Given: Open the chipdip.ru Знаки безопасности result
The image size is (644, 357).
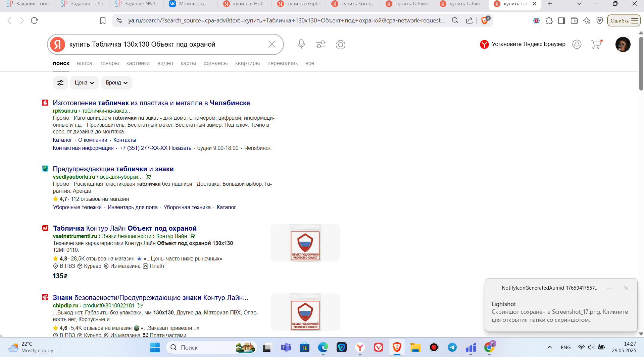Looking at the screenshot, I should pyautogui.click(x=151, y=298).
